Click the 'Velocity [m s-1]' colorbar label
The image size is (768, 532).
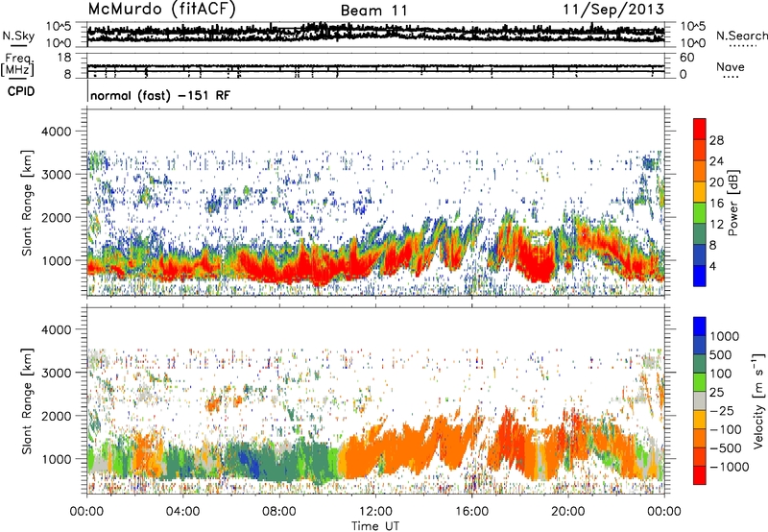click(757, 400)
